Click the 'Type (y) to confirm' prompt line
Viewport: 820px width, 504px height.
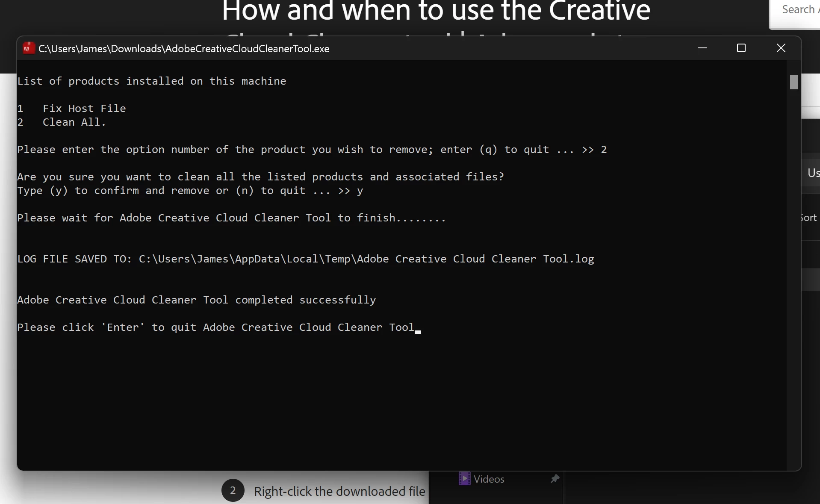190,191
